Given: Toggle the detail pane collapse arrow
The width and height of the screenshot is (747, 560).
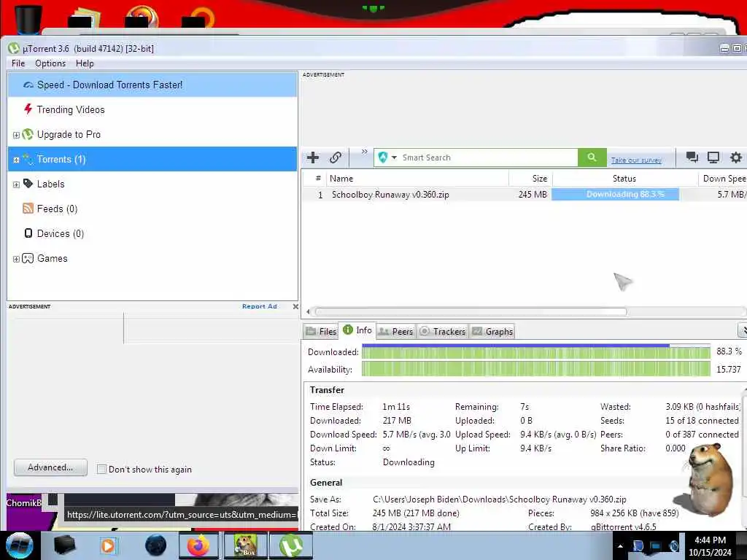Looking at the screenshot, I should 742,330.
